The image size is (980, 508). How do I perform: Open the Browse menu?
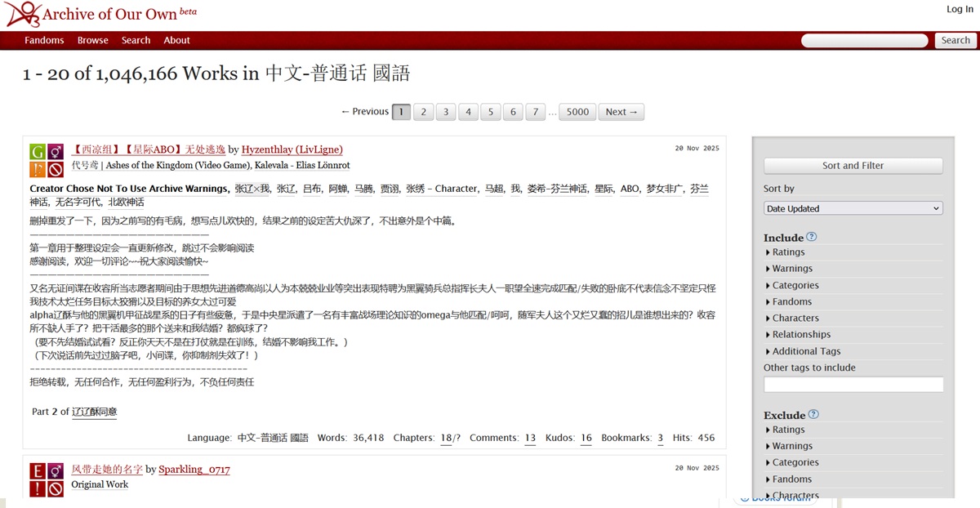92,39
